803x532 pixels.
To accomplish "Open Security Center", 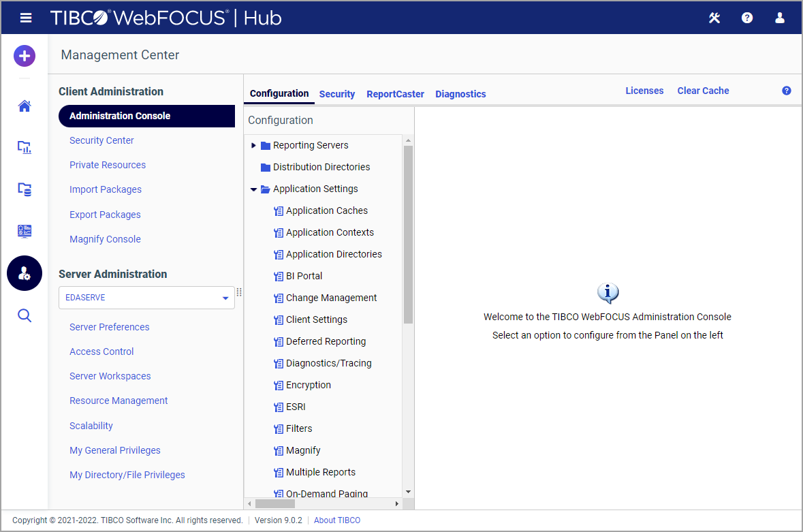I will point(101,140).
